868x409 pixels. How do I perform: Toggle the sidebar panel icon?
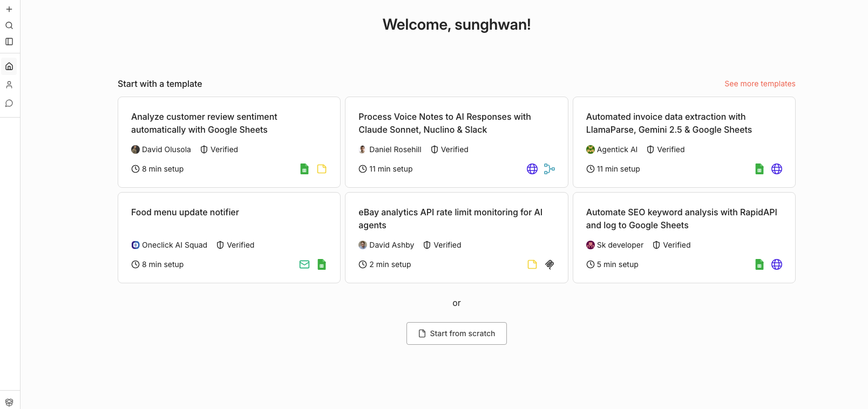coord(9,42)
